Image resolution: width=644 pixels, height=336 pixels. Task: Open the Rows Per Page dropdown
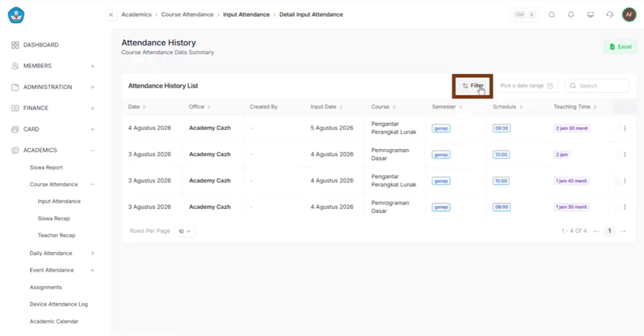184,231
